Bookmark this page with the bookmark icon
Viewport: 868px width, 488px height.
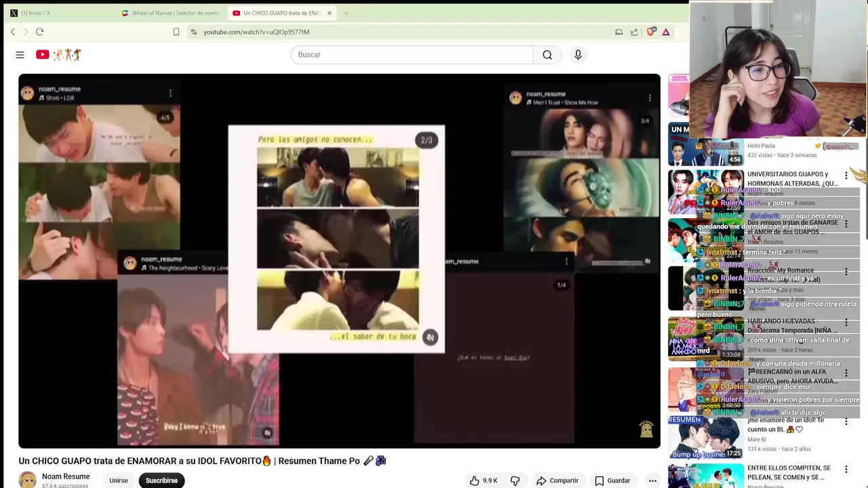click(x=176, y=32)
